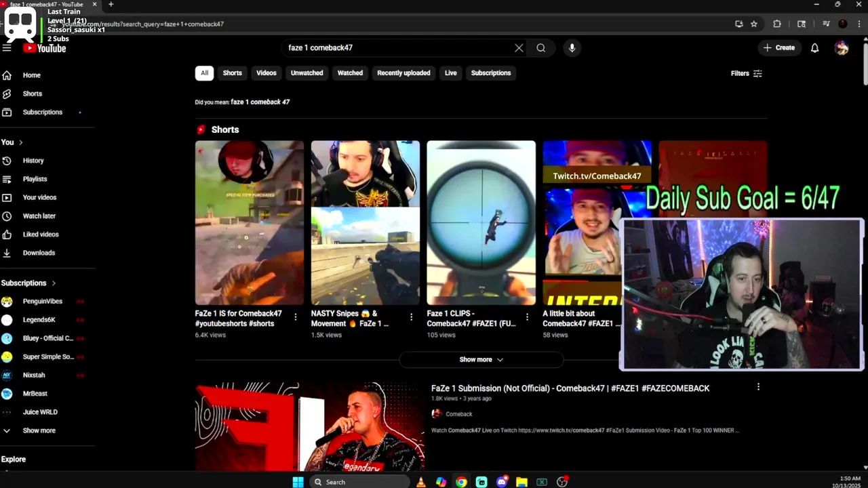Open the PenguinVibes channel

[42, 301]
